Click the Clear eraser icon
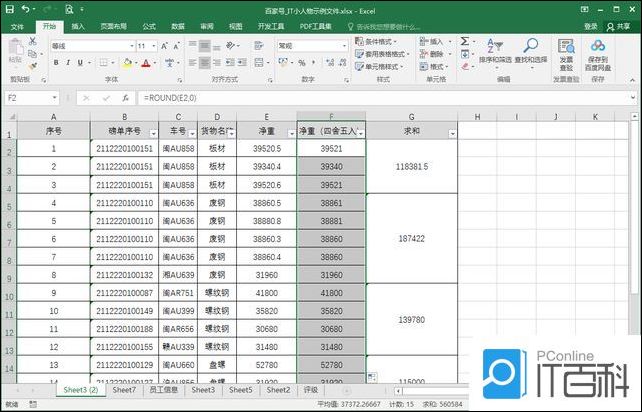Image resolution: width=642 pixels, height=412 pixels. pos(465,66)
